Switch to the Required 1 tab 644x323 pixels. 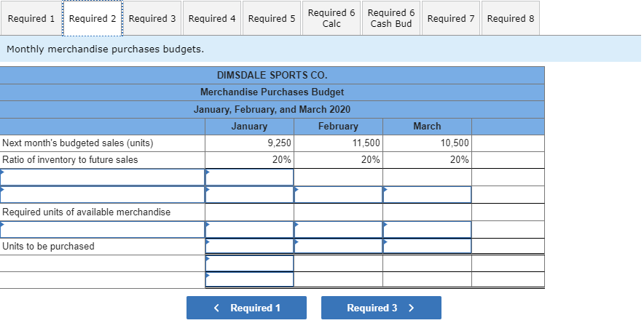click(31, 18)
